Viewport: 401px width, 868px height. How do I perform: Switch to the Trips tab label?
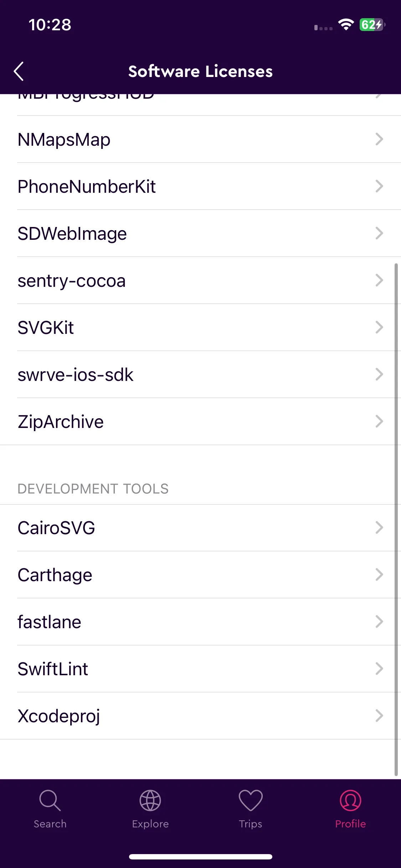click(x=251, y=824)
